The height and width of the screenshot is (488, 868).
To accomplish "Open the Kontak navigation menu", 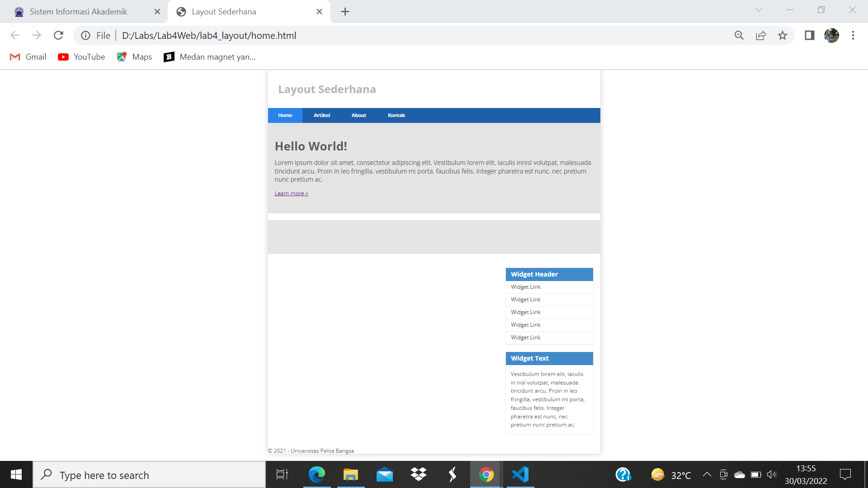I will [396, 115].
